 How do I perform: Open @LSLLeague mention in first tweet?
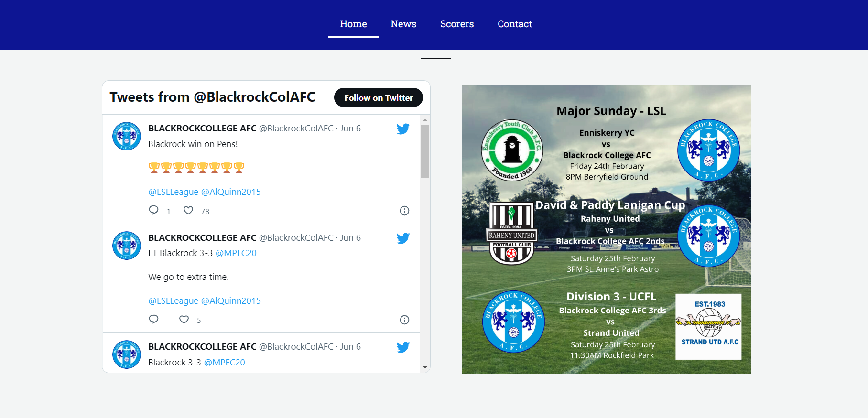click(173, 192)
